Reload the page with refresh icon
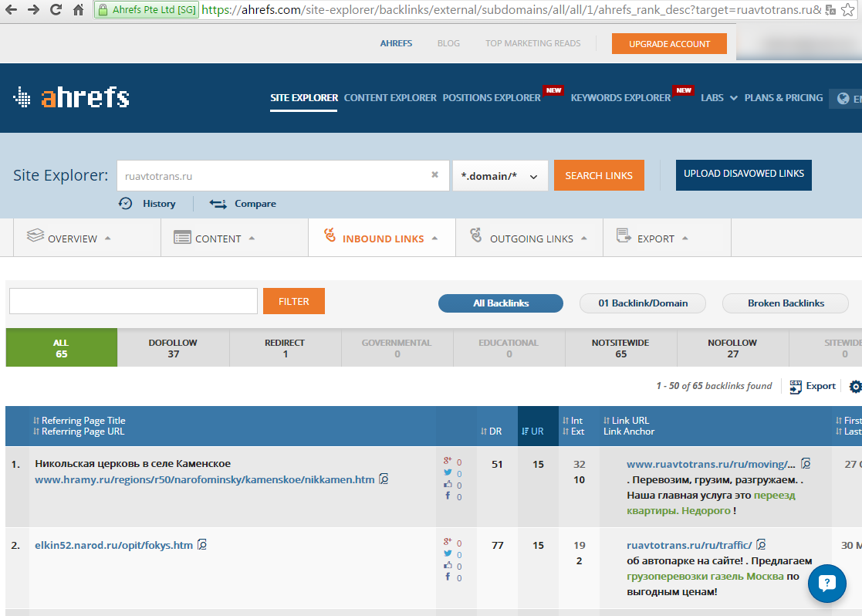The width and height of the screenshot is (862, 616). tap(56, 9)
